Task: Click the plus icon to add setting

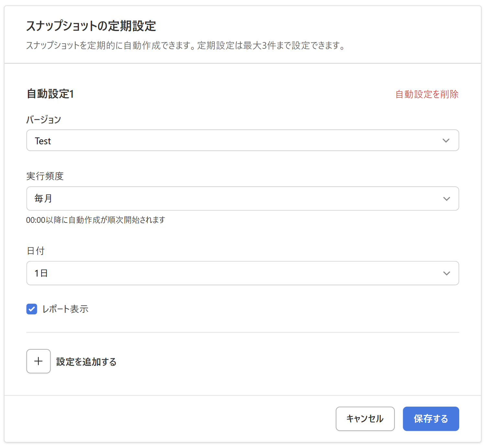Action: coord(38,361)
